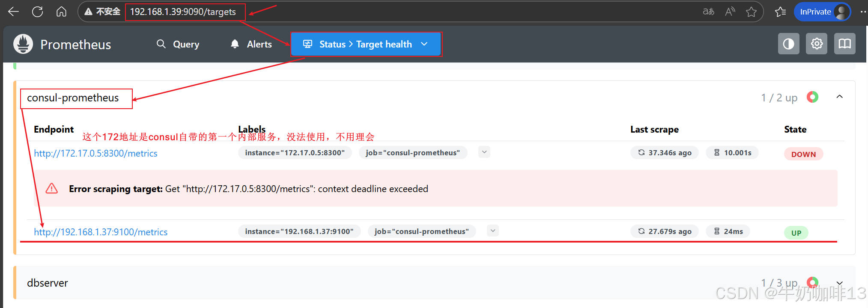Click the 24ms scrape duration badge
Viewport: 868px width, 308px height.
[728, 231]
